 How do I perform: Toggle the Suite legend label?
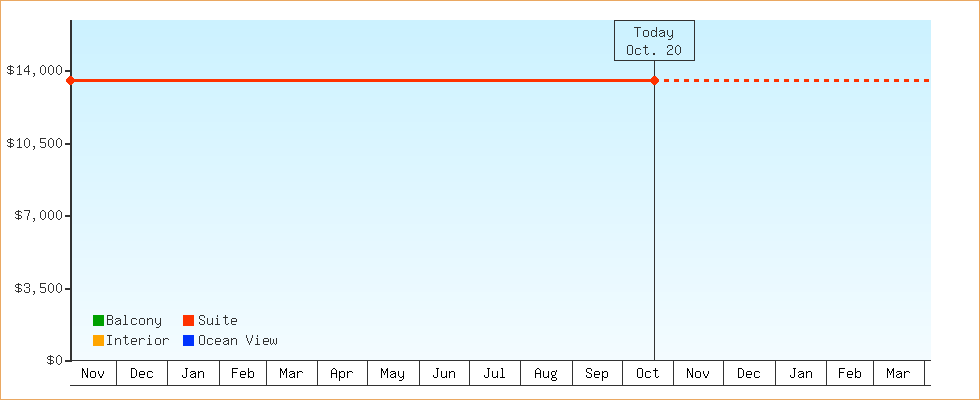tap(217, 321)
